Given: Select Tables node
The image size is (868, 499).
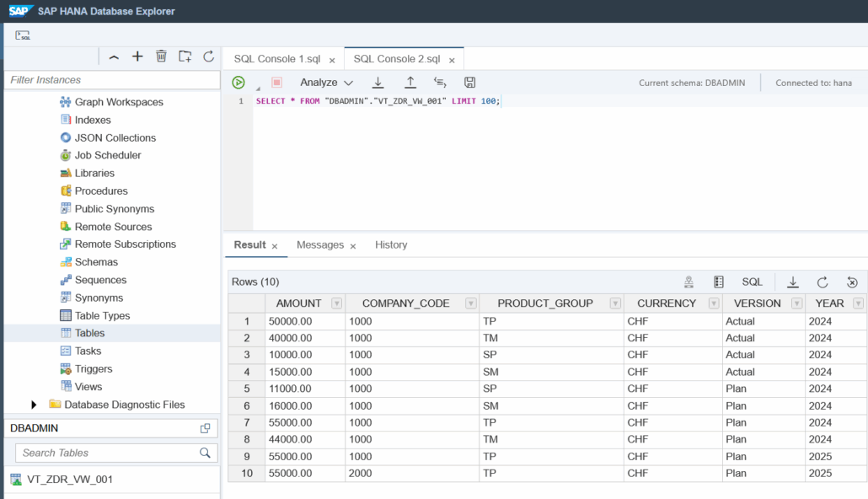Looking at the screenshot, I should coord(89,333).
